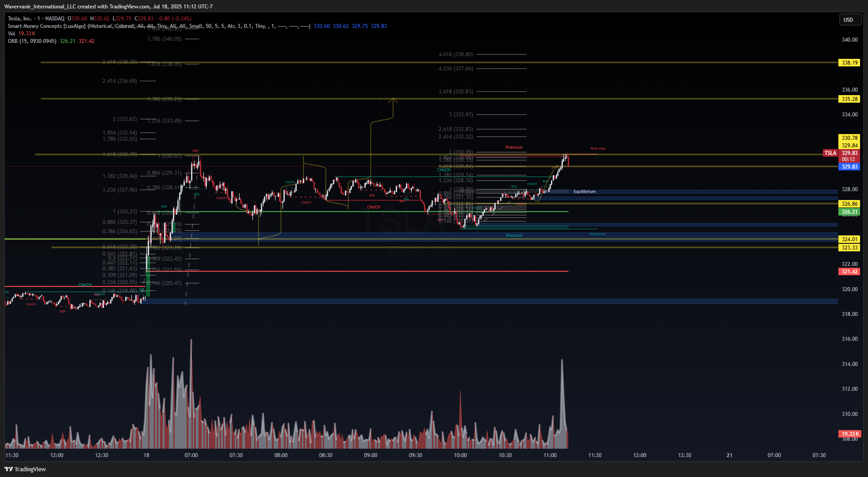This screenshot has height=477, width=868.
Task: Click the Discount zone label
Action: tap(514, 235)
